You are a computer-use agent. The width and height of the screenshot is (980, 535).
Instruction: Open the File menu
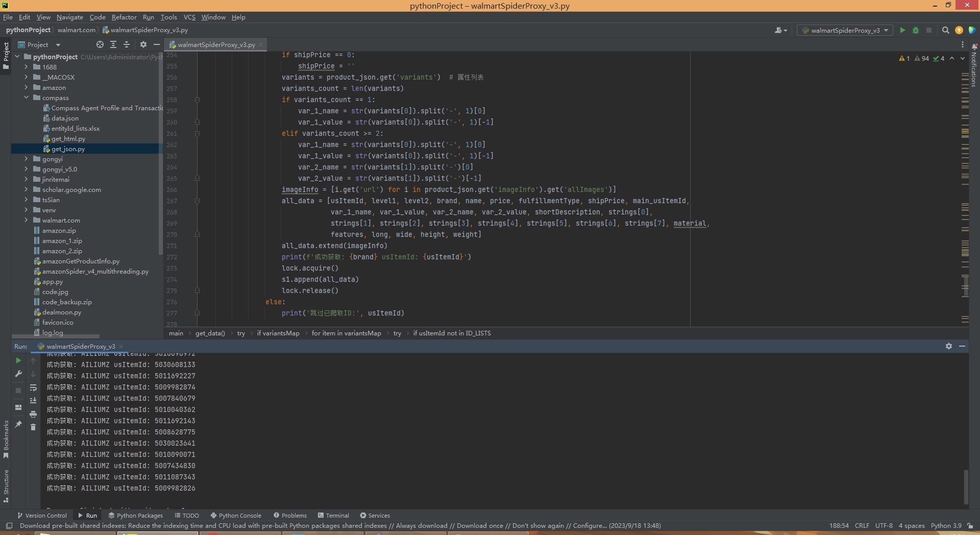point(8,17)
